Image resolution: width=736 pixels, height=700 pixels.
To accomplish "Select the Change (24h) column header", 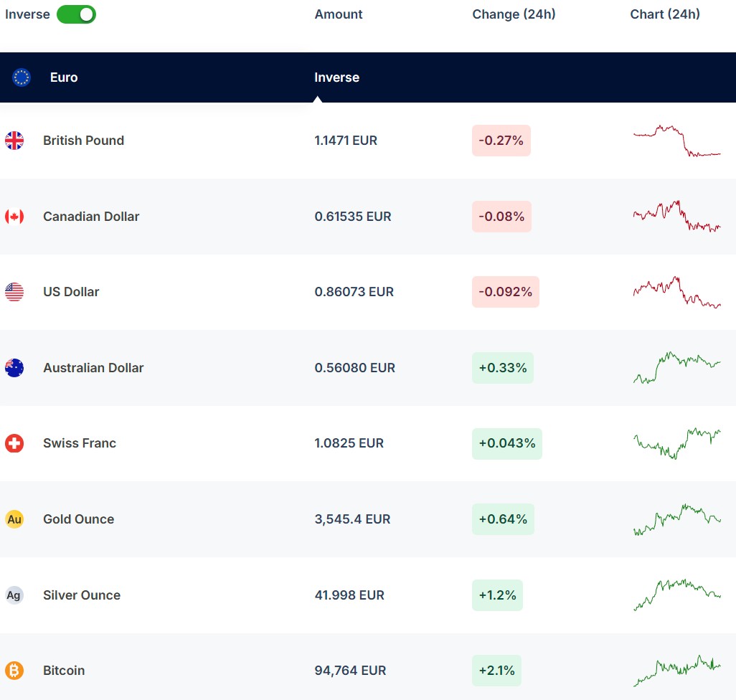I will pos(514,14).
